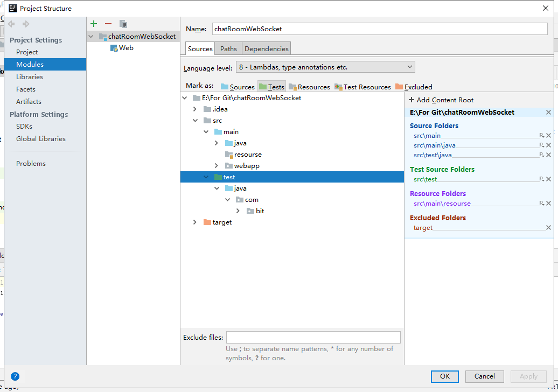Click the back navigation arrow
This screenshot has height=392, width=558.
(11, 24)
